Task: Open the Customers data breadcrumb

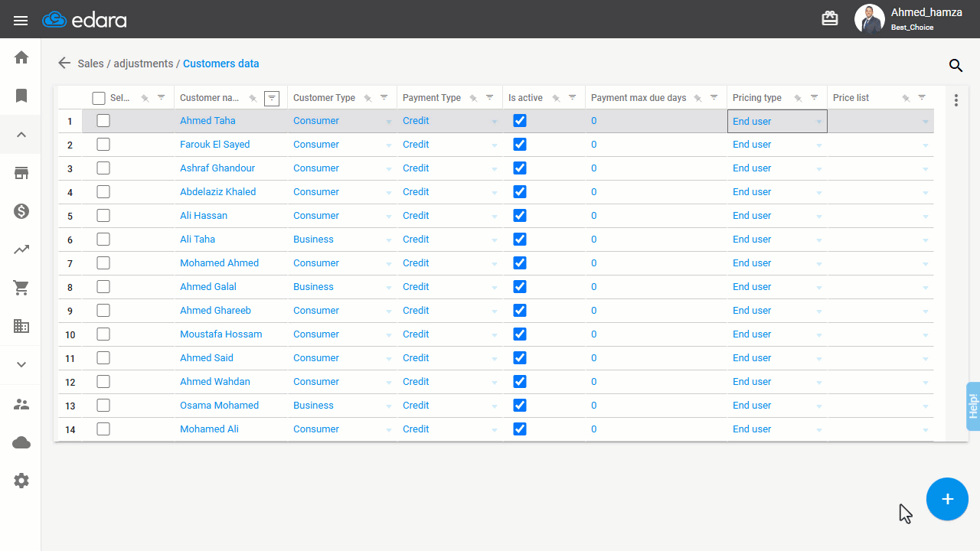Action: tap(220, 64)
